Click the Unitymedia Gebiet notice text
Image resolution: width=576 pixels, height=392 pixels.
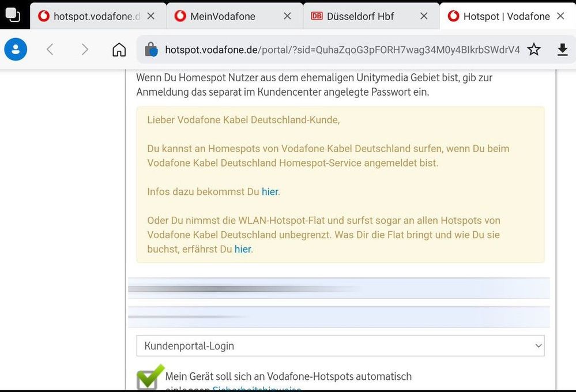point(314,85)
